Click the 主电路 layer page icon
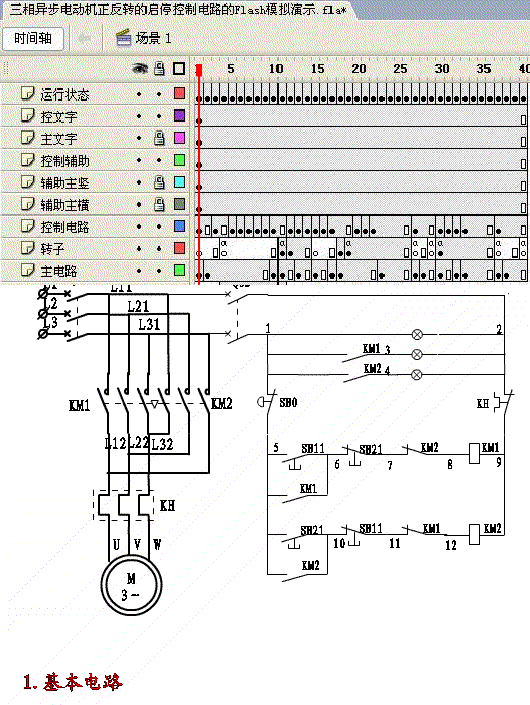 pos(27,270)
